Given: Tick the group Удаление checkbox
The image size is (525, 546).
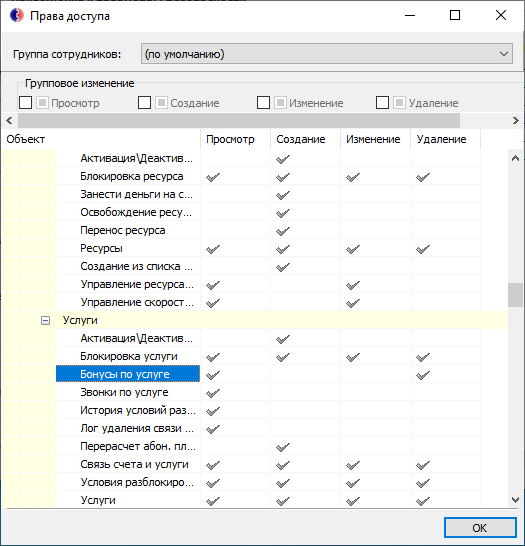Looking at the screenshot, I should point(382,103).
